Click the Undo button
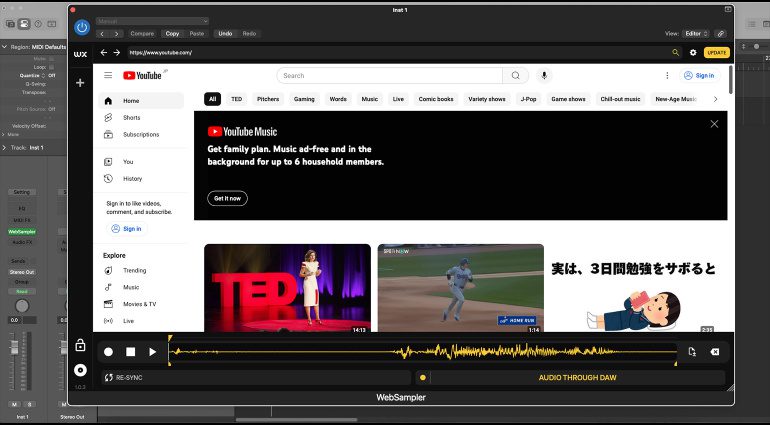Image resolution: width=770 pixels, height=425 pixels. click(x=225, y=34)
